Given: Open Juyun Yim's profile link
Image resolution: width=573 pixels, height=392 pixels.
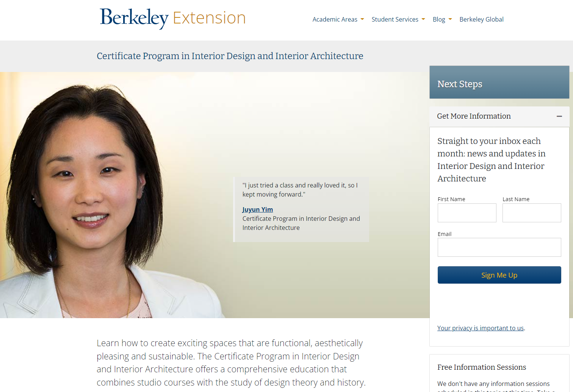Looking at the screenshot, I should click(257, 209).
